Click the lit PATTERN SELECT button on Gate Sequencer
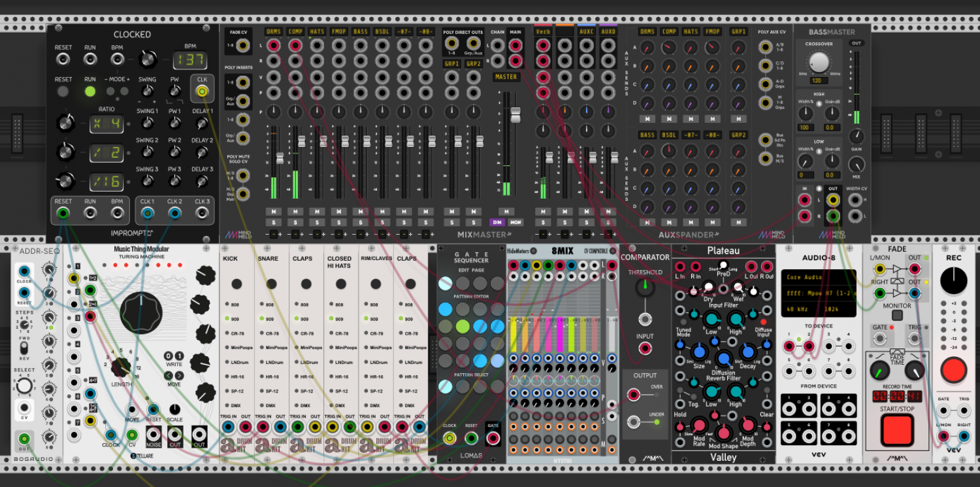The width and height of the screenshot is (980, 487). click(x=446, y=386)
